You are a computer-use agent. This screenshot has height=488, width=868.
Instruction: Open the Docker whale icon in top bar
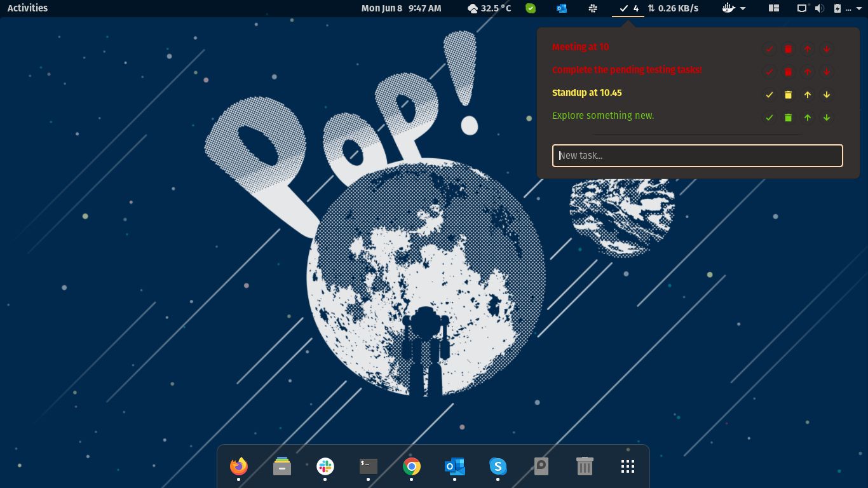728,8
